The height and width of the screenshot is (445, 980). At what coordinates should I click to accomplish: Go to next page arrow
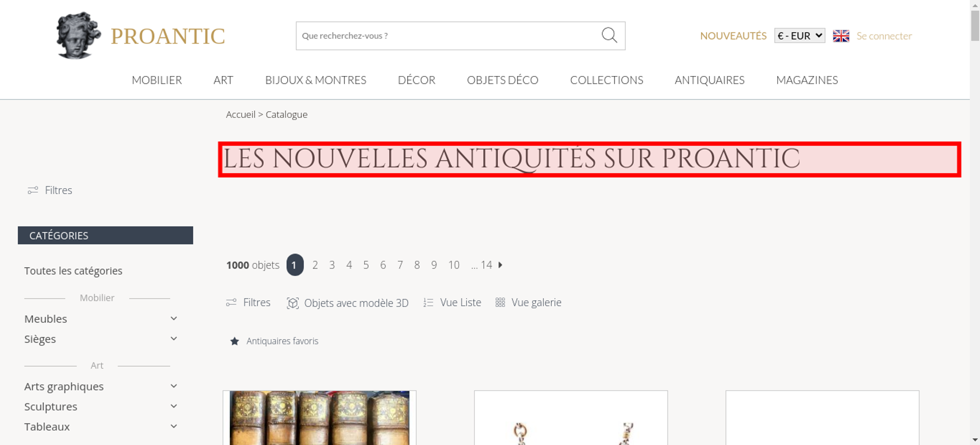pos(500,265)
